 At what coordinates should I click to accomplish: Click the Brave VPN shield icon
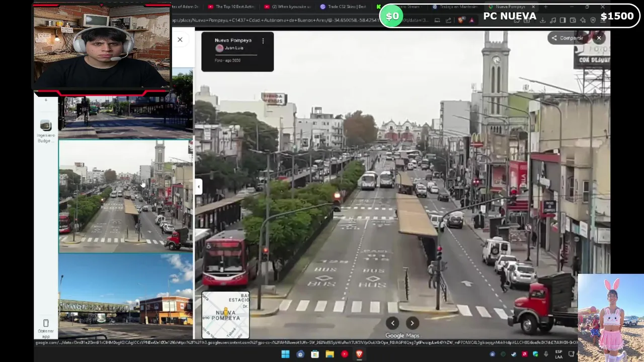593,20
